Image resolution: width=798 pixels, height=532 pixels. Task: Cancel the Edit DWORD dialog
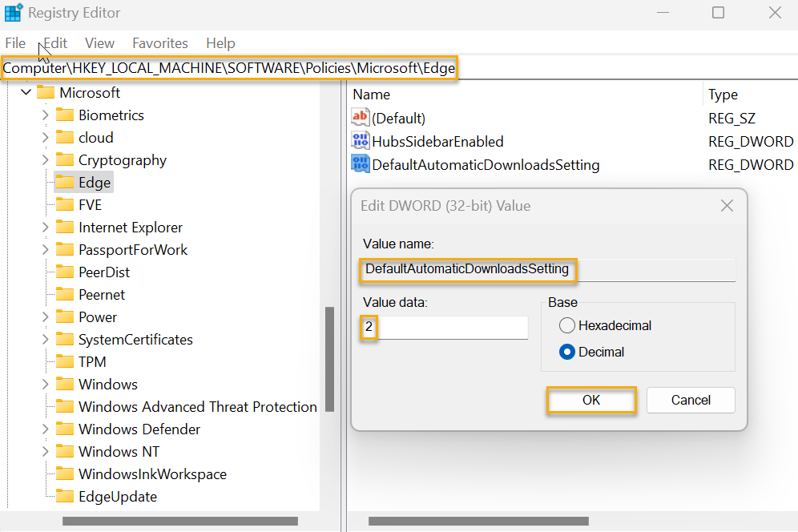coord(691,400)
